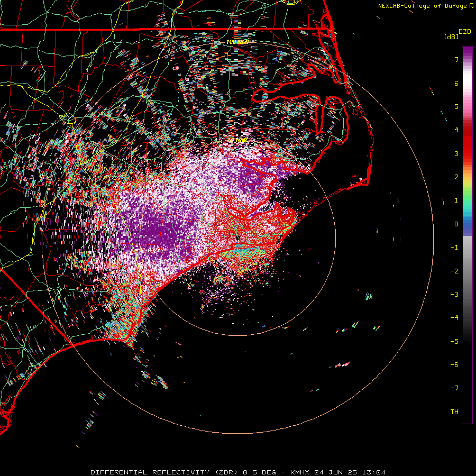This screenshot has height=476, width=476.
Task: Click the 7 value on color scale
Action: pos(456,59)
